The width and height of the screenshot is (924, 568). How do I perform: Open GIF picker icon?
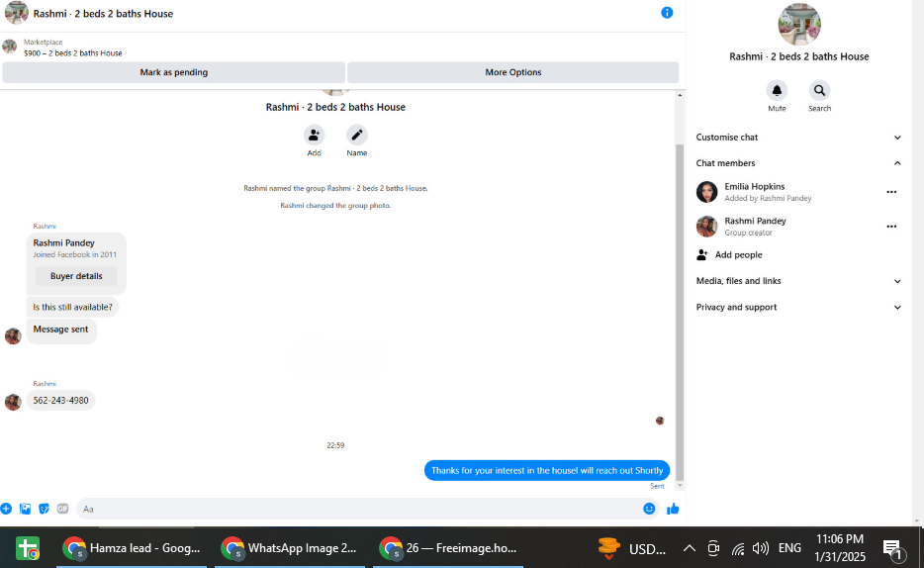(x=62, y=509)
